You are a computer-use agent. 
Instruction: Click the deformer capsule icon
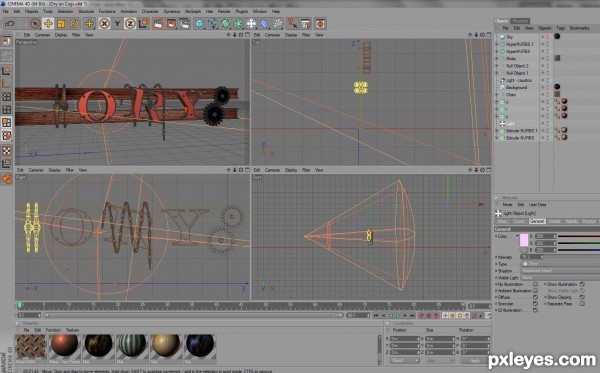click(264, 24)
